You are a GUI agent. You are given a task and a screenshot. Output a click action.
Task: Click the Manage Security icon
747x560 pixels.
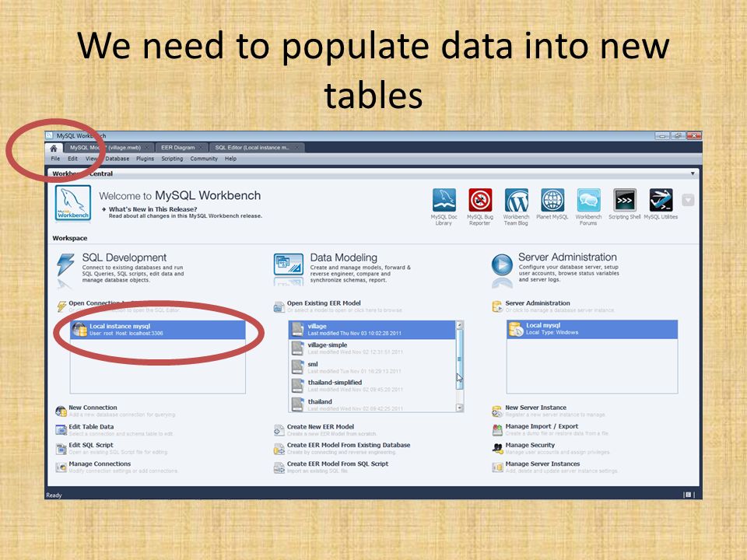click(497, 449)
